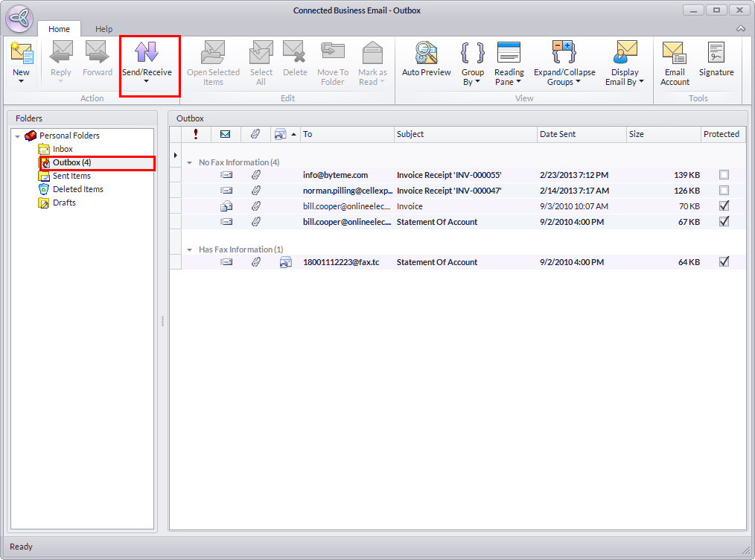Select Sent Items folder in tree

pyautogui.click(x=71, y=176)
